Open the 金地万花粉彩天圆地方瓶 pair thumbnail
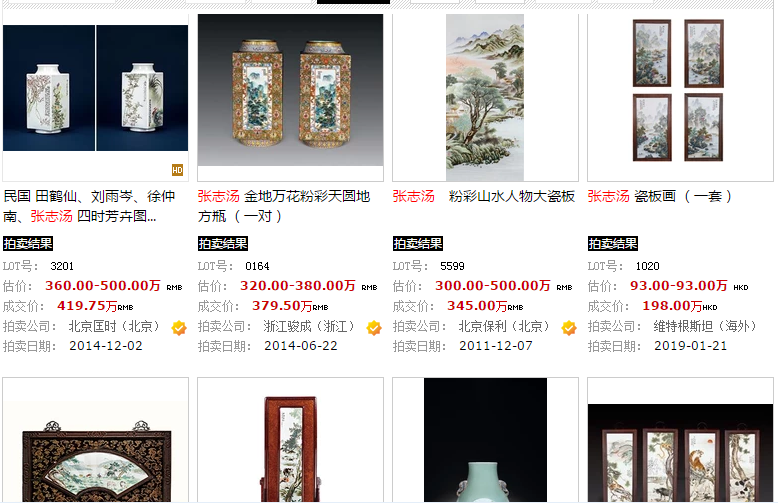 coord(290,90)
